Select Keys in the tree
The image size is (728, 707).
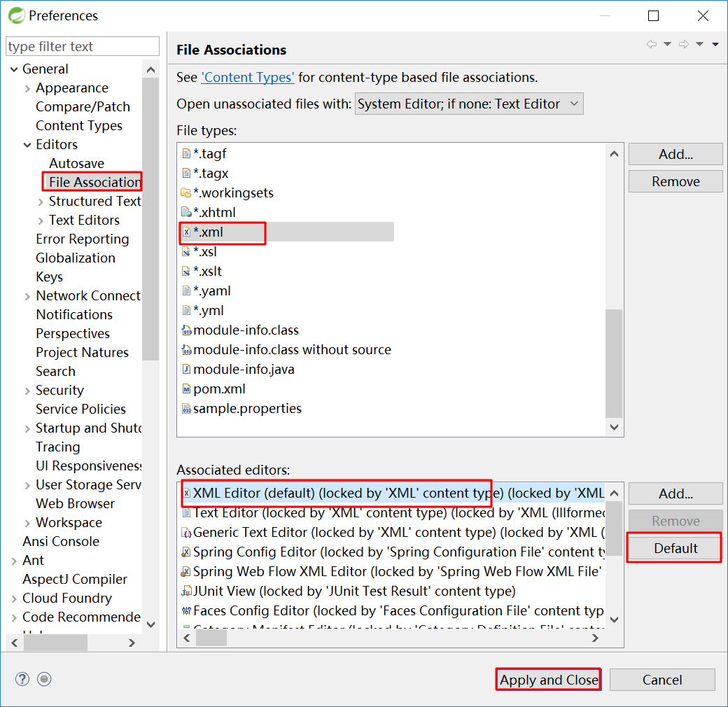tap(49, 276)
